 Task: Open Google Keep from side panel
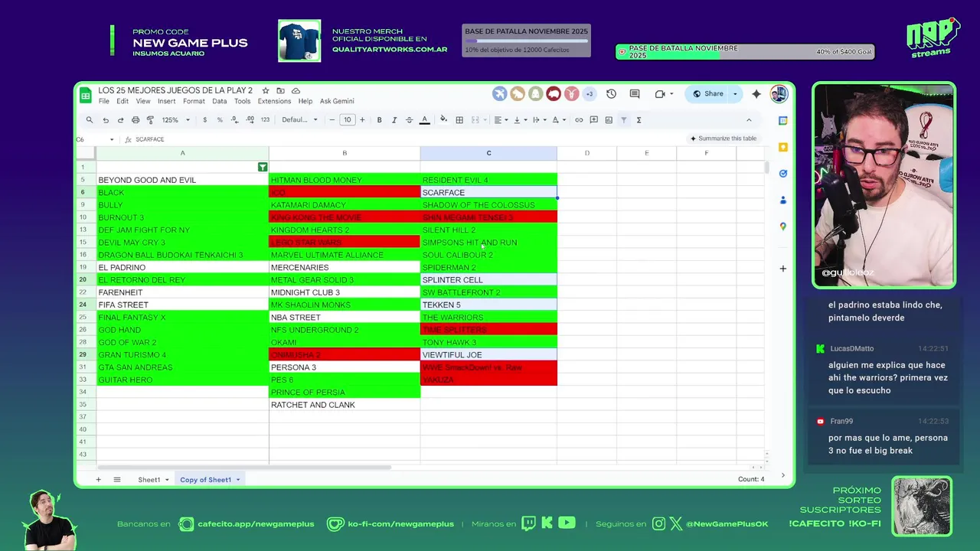(782, 147)
